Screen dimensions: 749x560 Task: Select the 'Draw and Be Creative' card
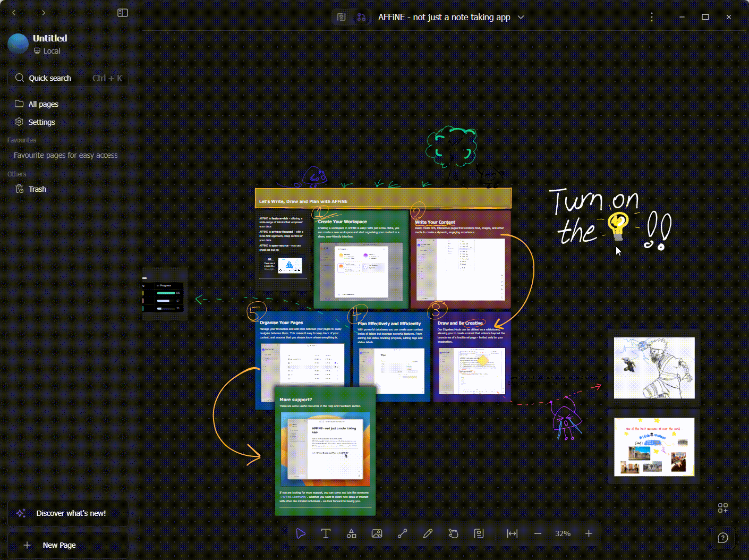(x=472, y=358)
